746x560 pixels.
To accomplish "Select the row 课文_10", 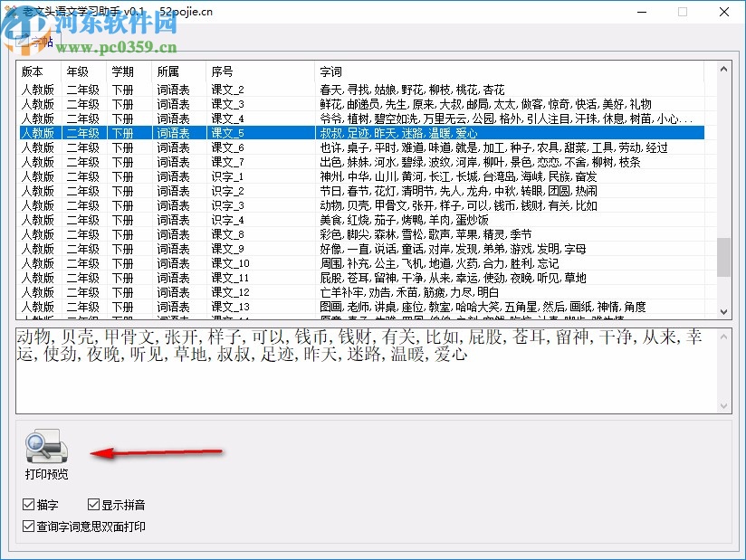I will tap(361, 263).
